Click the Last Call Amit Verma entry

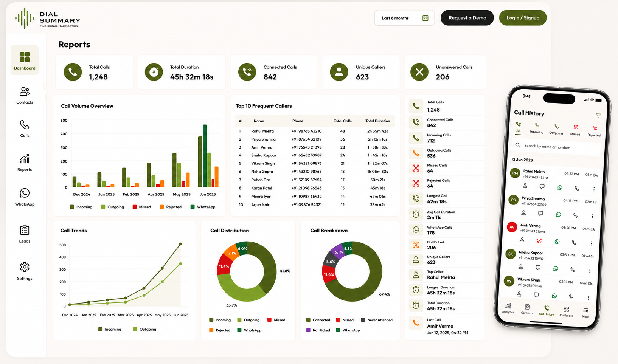pyautogui.click(x=446, y=327)
